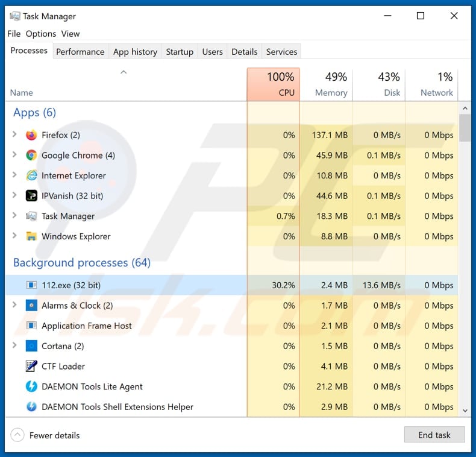The image size is (476, 457).
Task: Click the scrollbar up arrow
Action: click(x=465, y=108)
